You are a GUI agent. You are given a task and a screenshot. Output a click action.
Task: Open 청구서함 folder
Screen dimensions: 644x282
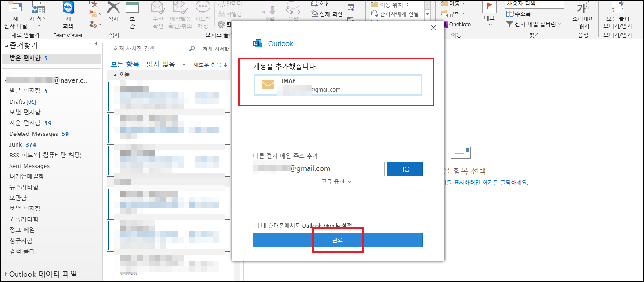(21, 241)
